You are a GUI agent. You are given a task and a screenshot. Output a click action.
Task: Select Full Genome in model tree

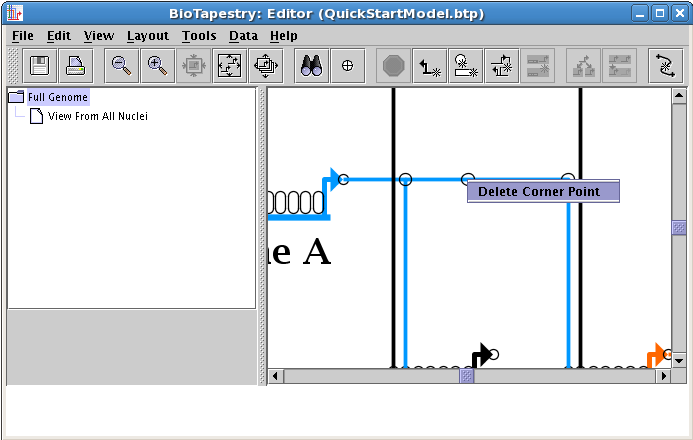pos(57,97)
